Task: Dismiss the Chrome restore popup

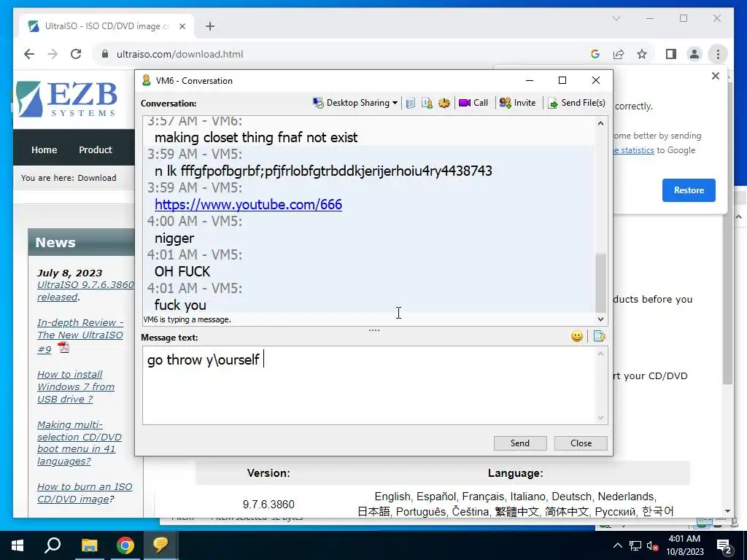Action: pos(715,76)
